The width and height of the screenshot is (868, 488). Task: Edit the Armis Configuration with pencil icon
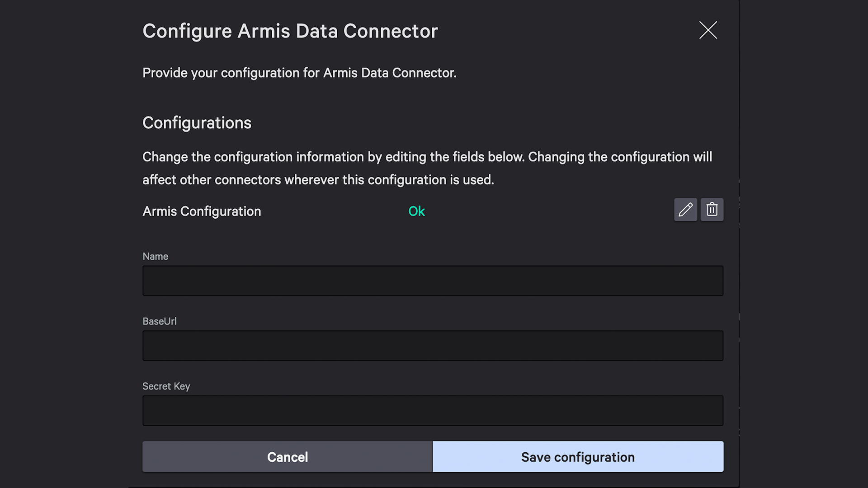pos(685,210)
